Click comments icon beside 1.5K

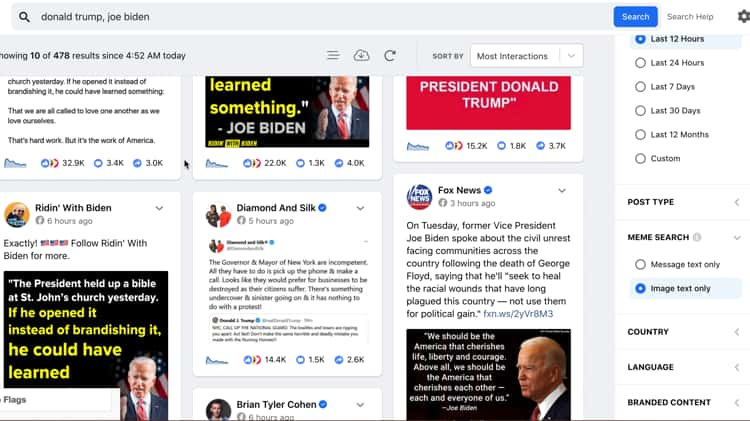(300, 359)
